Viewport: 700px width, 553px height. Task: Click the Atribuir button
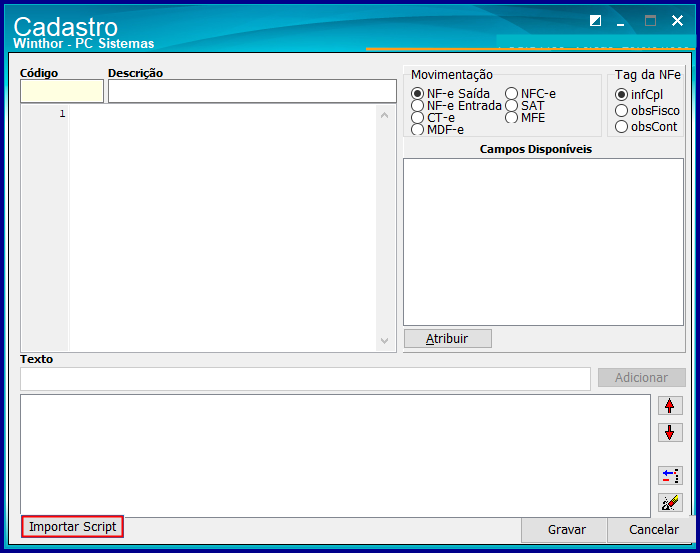coord(448,339)
